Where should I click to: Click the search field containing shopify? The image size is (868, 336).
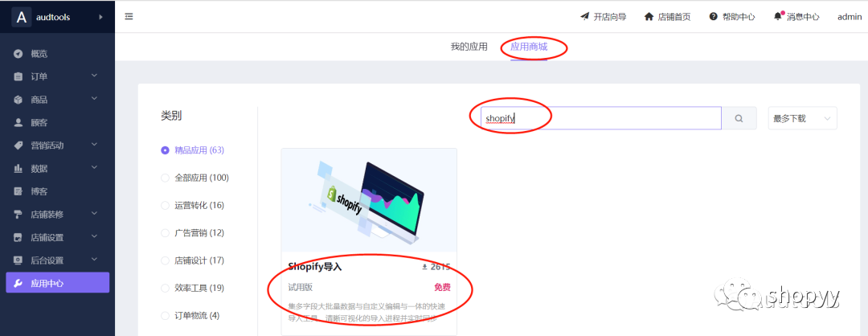pos(600,118)
